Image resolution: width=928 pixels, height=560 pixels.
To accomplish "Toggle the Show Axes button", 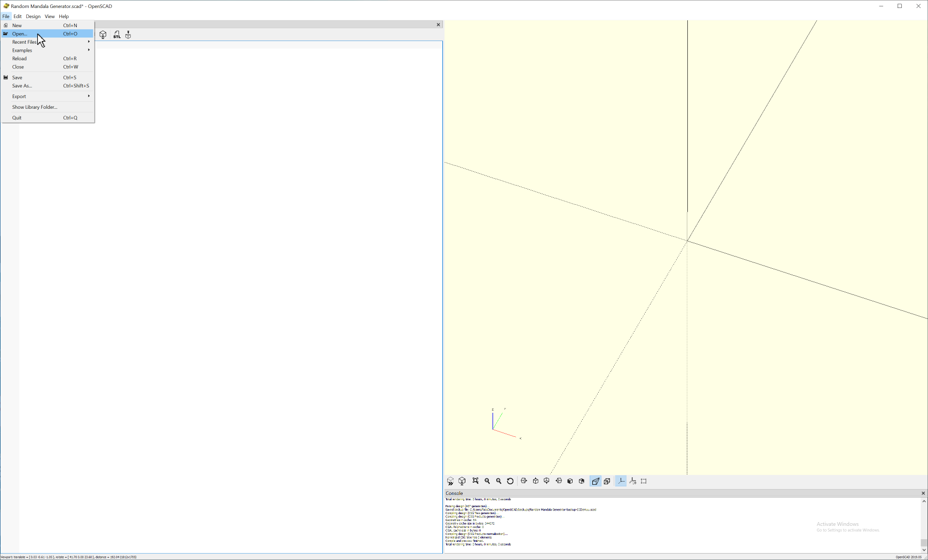I will point(621,481).
